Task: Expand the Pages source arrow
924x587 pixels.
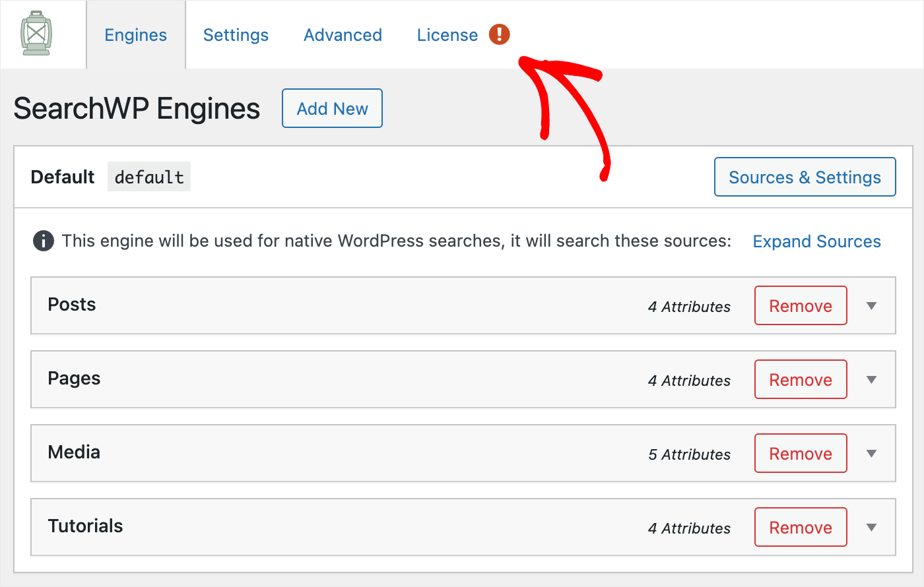Action: [871, 380]
